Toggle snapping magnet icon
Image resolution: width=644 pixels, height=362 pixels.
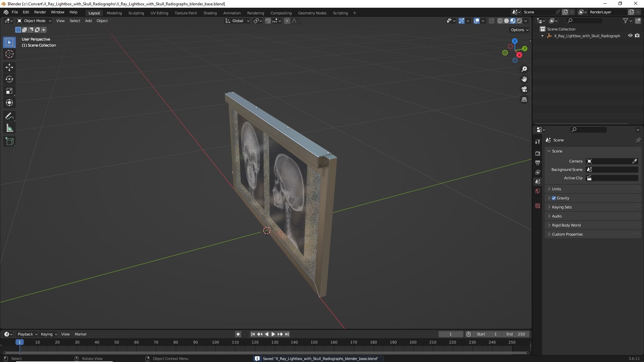click(x=268, y=21)
